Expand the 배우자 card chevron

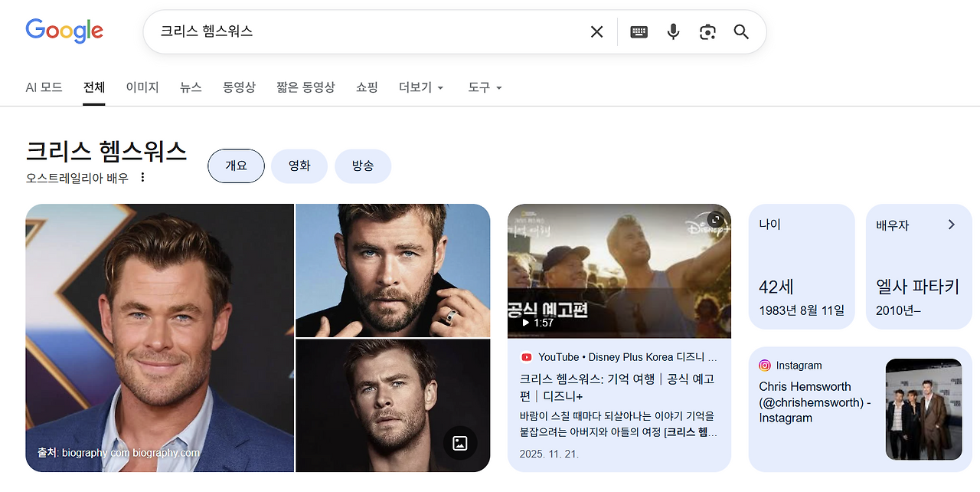click(952, 225)
